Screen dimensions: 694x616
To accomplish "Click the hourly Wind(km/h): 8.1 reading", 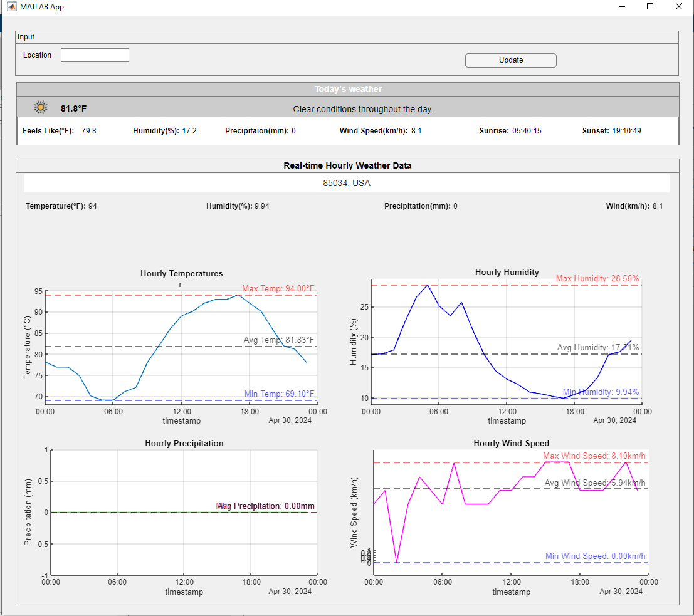I will pos(634,206).
